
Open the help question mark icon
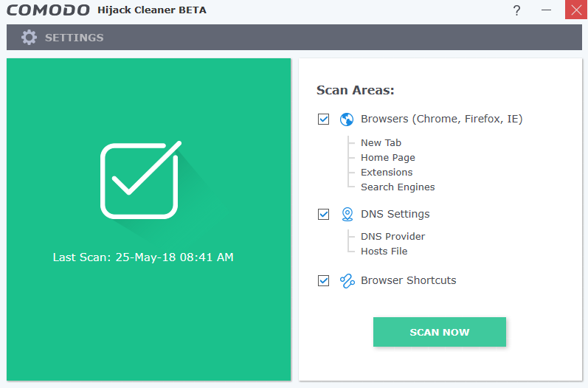pyautogui.click(x=516, y=10)
